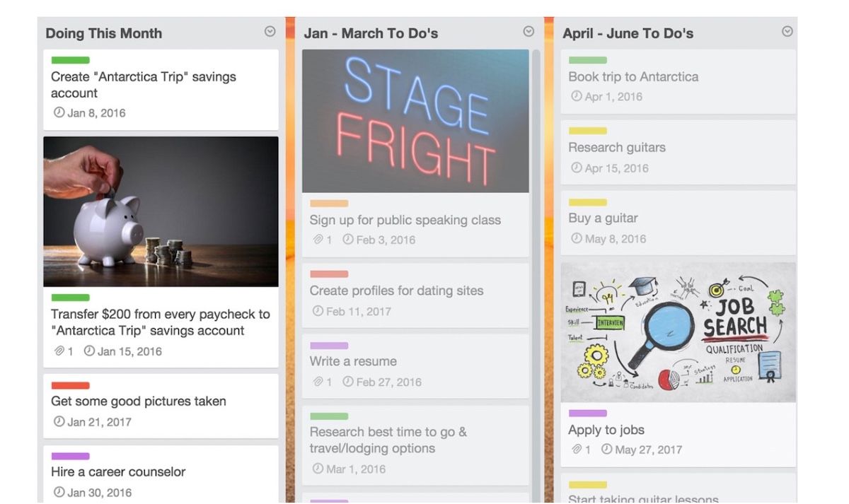Click the red label on Get some good pictures taken
Screen dimensions: 849x504
click(x=70, y=385)
